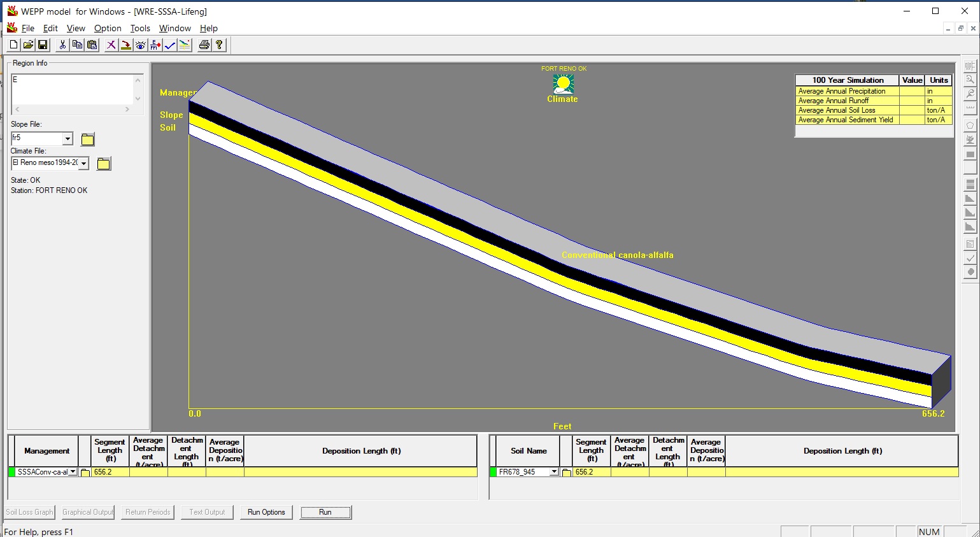The width and height of the screenshot is (980, 537).
Task: Click the Copy toolbar icon
Action: [77, 45]
